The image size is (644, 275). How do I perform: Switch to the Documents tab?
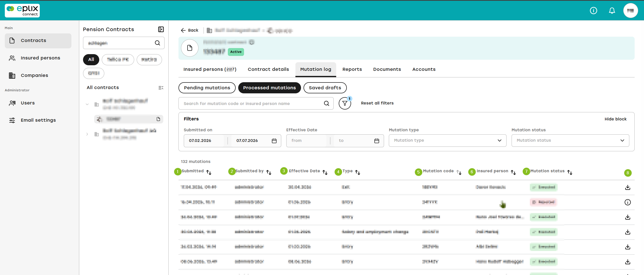tap(387, 69)
